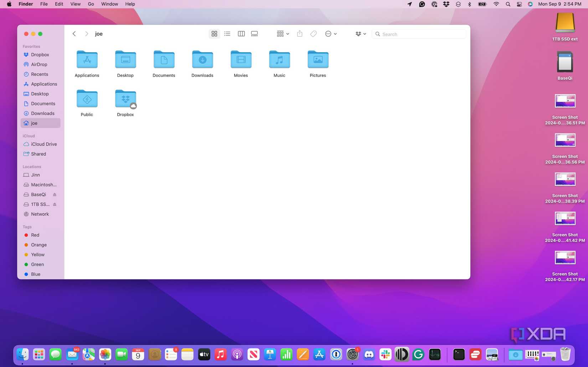Image resolution: width=588 pixels, height=367 pixels.
Task: Switch Finder to icon view
Action: point(214,34)
